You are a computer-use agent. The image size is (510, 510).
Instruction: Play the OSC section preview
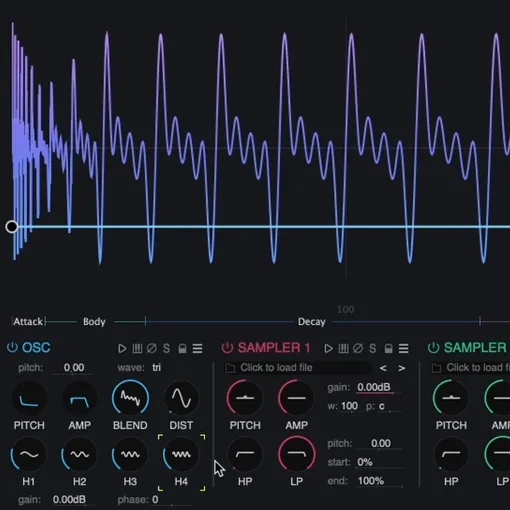pyautogui.click(x=122, y=348)
